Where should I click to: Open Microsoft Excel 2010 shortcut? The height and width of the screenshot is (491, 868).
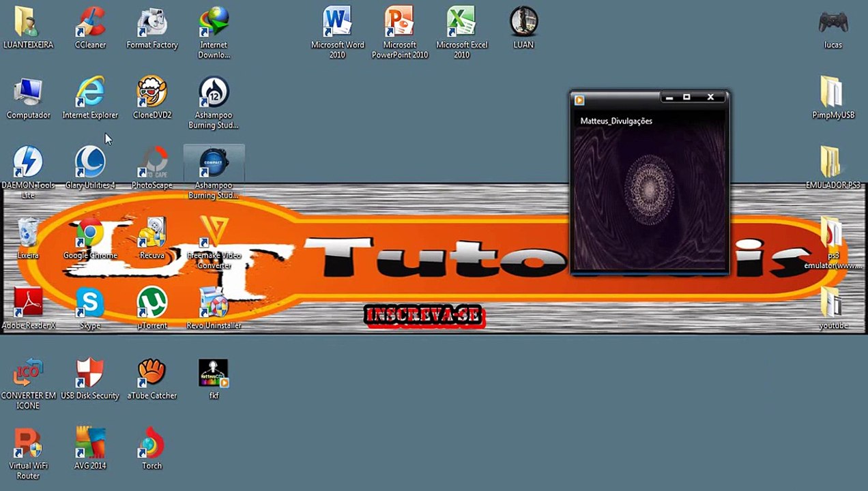tap(462, 32)
